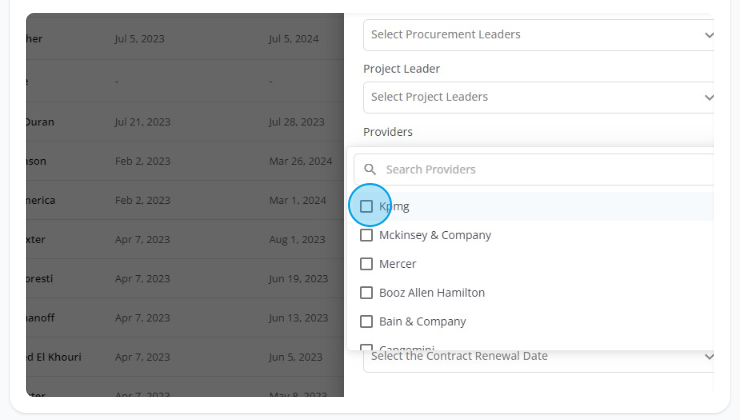Open the Select Project Leaders combo box
The image size is (740, 420).
538,98
